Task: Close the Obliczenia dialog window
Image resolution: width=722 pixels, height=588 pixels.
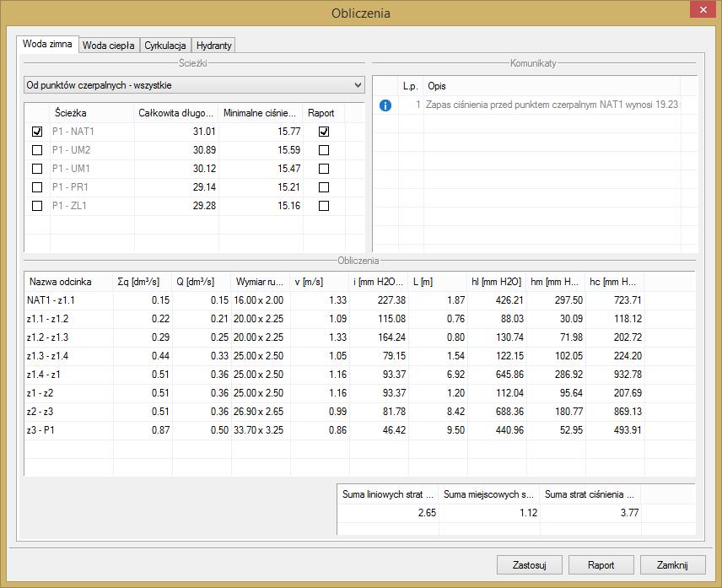Action: pyautogui.click(x=703, y=9)
